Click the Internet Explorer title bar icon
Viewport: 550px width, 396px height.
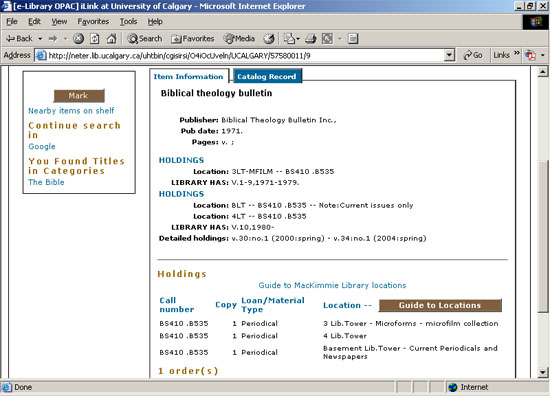(x=6, y=6)
